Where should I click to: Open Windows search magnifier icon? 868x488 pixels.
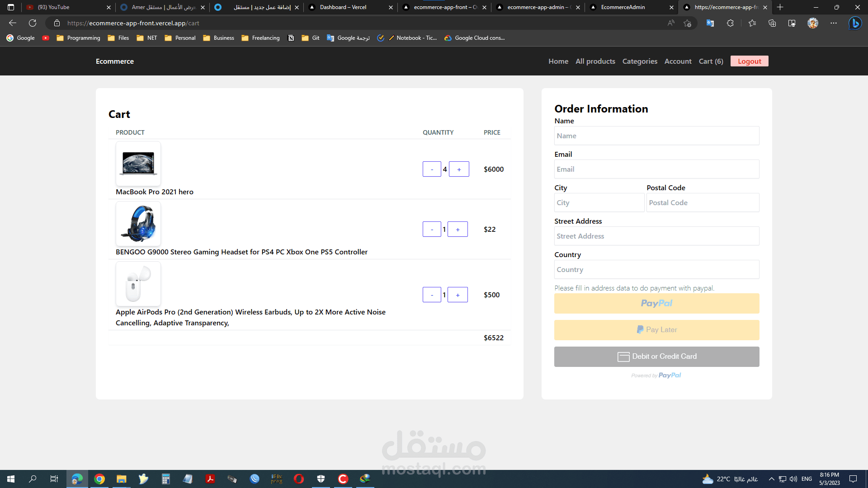[x=33, y=479]
